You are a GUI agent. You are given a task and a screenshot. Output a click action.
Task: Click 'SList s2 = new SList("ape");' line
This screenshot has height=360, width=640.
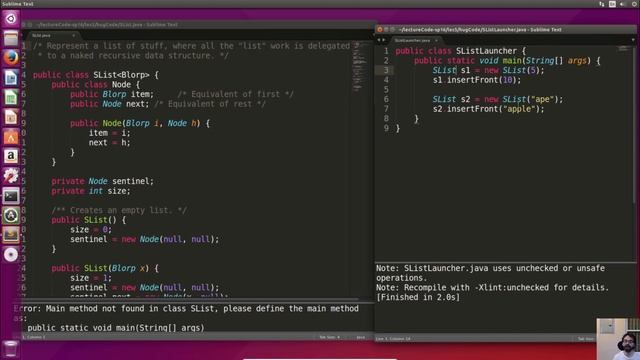click(x=498, y=99)
